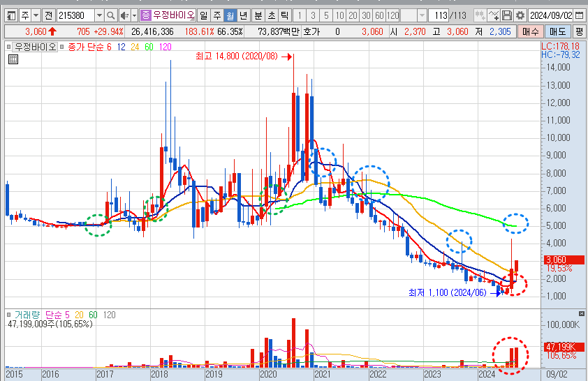Click the 전 button

(x=48, y=15)
